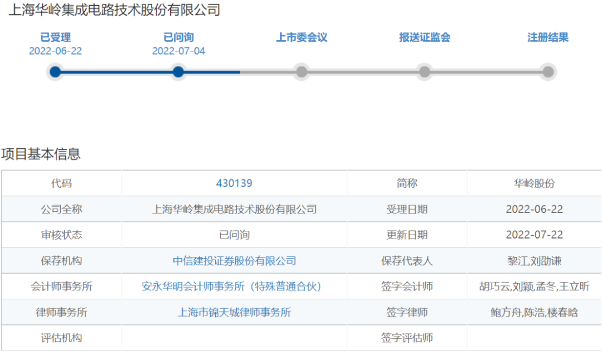Click the 签字律师 label cell
Image resolution: width=602 pixels, height=364 pixels.
click(x=407, y=312)
